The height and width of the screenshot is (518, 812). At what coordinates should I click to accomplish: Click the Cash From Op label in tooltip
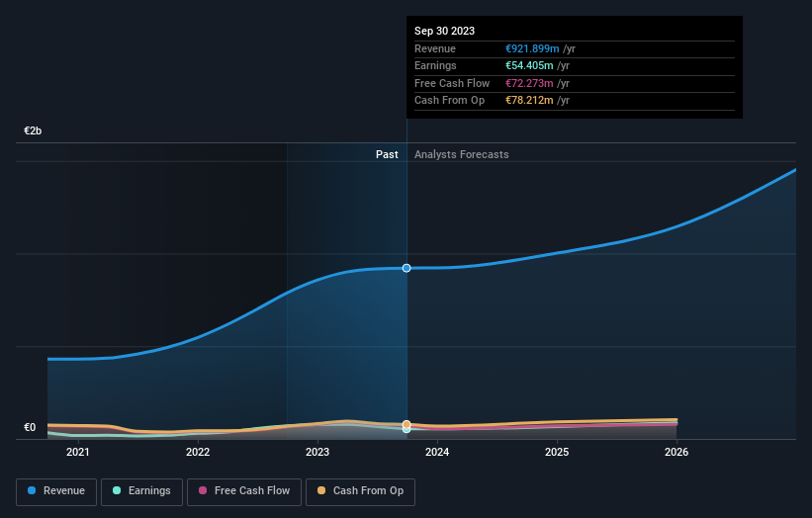449,101
